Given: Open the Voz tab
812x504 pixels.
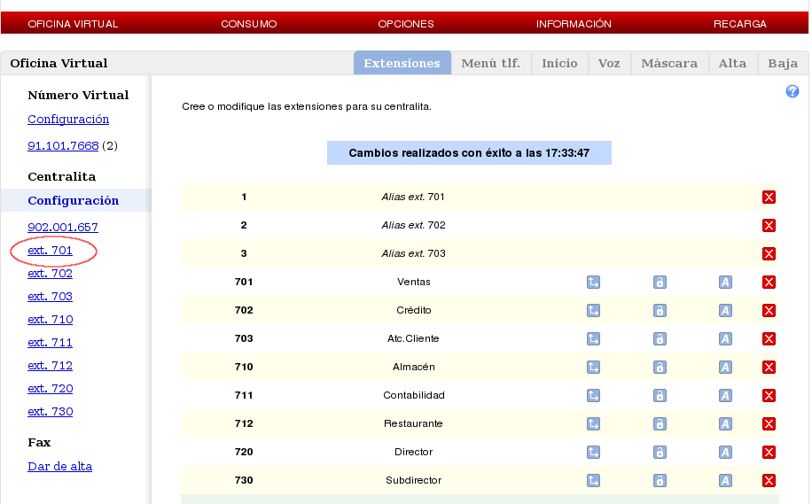Looking at the screenshot, I should pos(608,64).
